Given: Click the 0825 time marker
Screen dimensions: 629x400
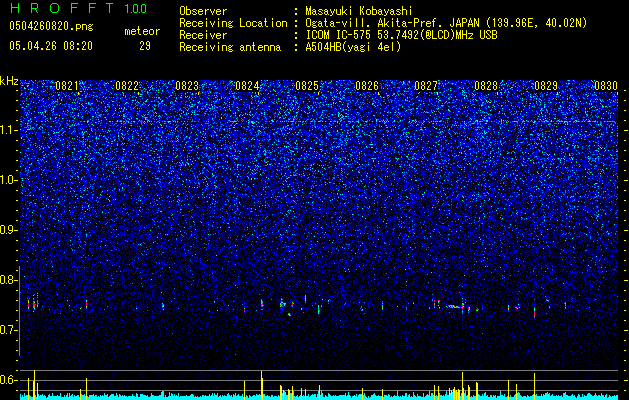Looking at the screenshot, I should coord(307,86).
